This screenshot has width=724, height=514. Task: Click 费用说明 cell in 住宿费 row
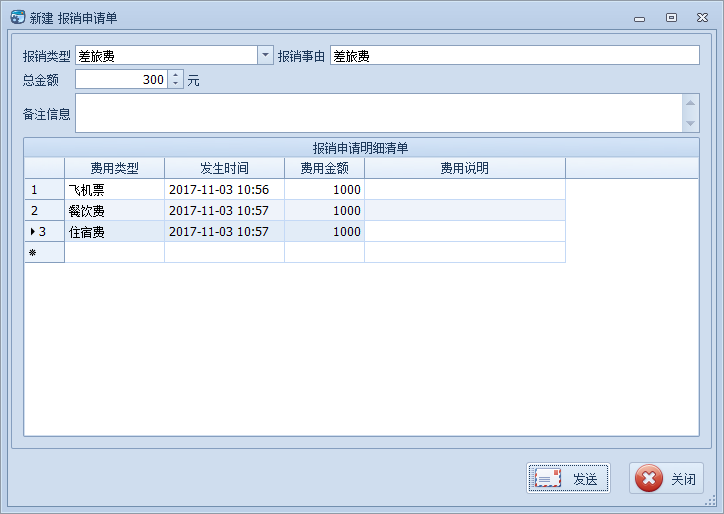(x=465, y=231)
